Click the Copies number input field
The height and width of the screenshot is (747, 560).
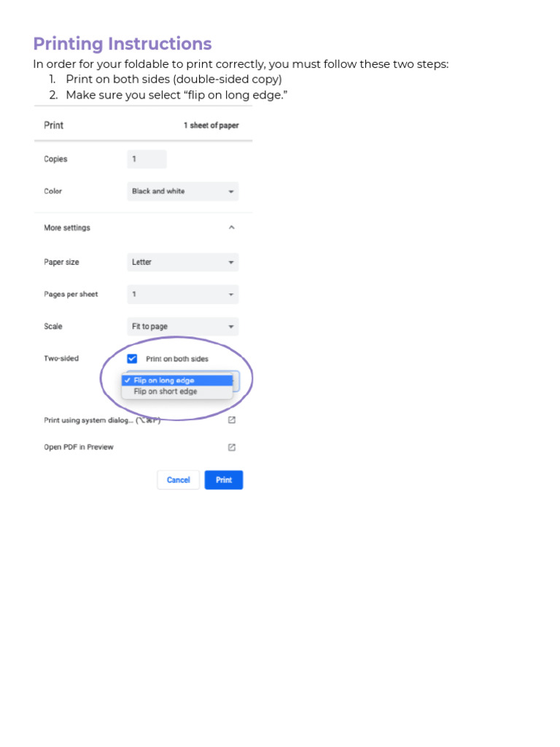147,159
